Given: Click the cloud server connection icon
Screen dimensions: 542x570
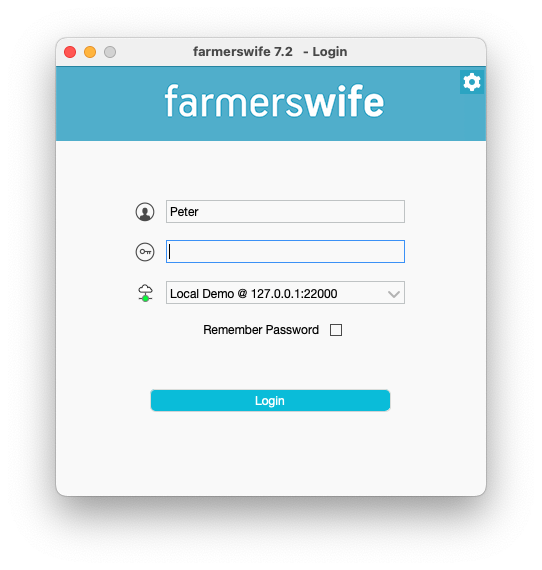Looking at the screenshot, I should tap(145, 293).
